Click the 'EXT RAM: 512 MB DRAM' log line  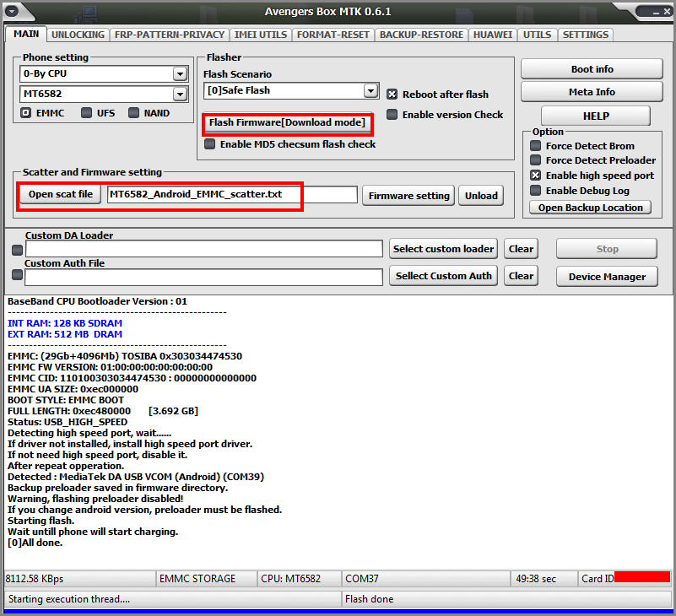click(65, 334)
